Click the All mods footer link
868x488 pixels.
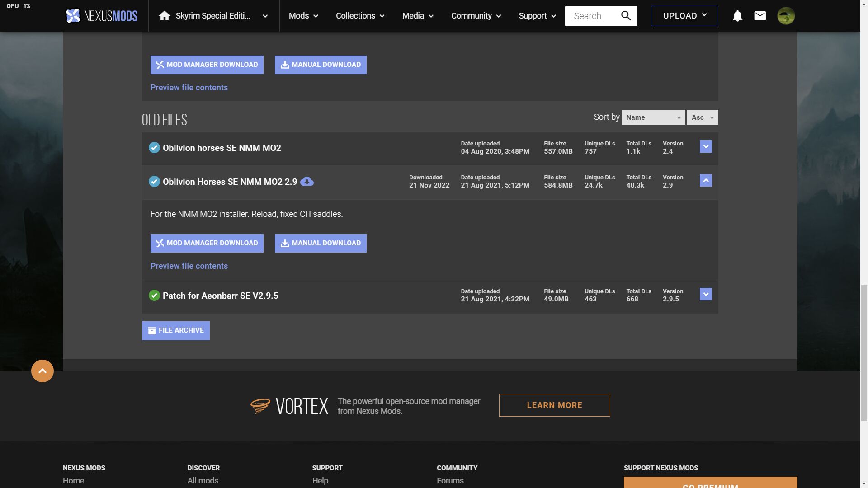pyautogui.click(x=203, y=481)
